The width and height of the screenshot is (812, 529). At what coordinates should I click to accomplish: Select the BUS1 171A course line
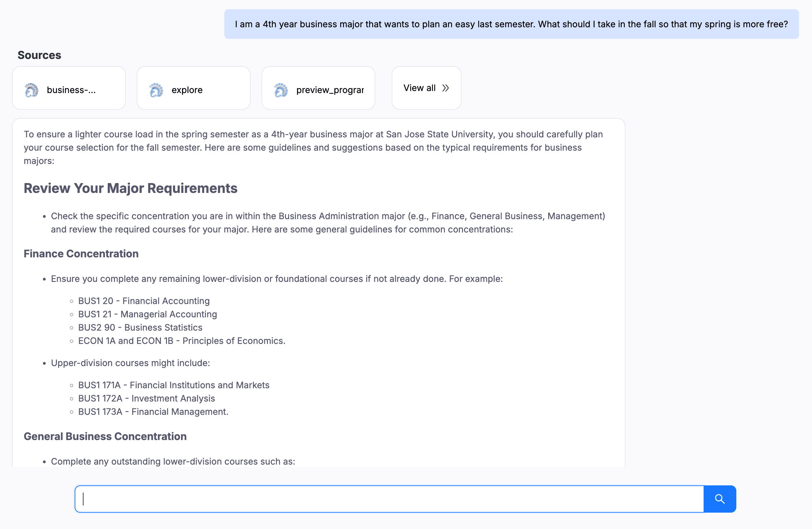(174, 385)
